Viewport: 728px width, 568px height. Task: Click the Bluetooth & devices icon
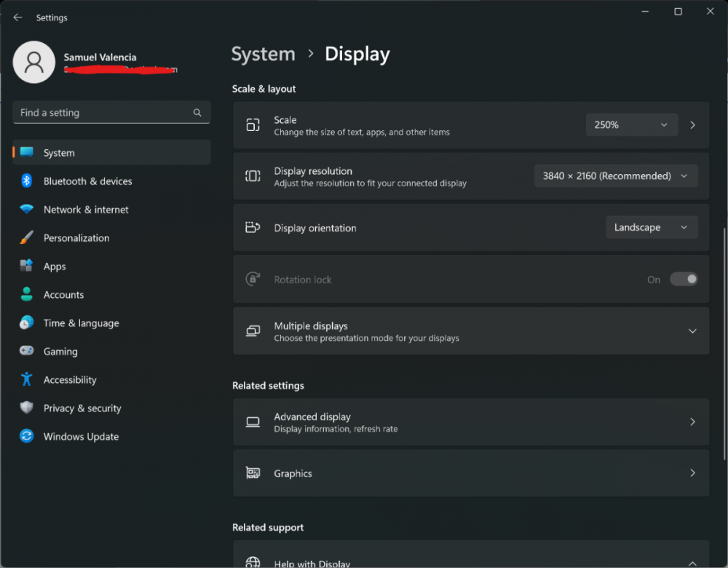tap(27, 181)
